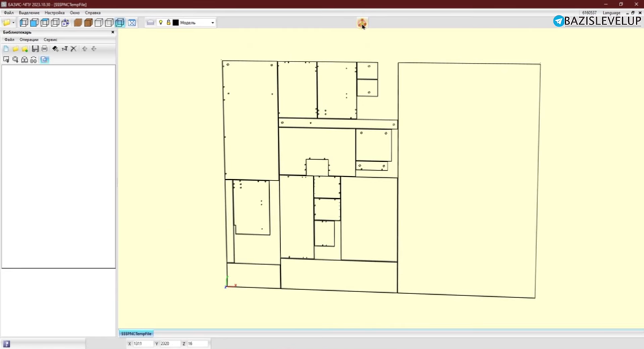
Task: Click the select-with-cursor icon in Библиотекарь
Action: tap(6, 59)
